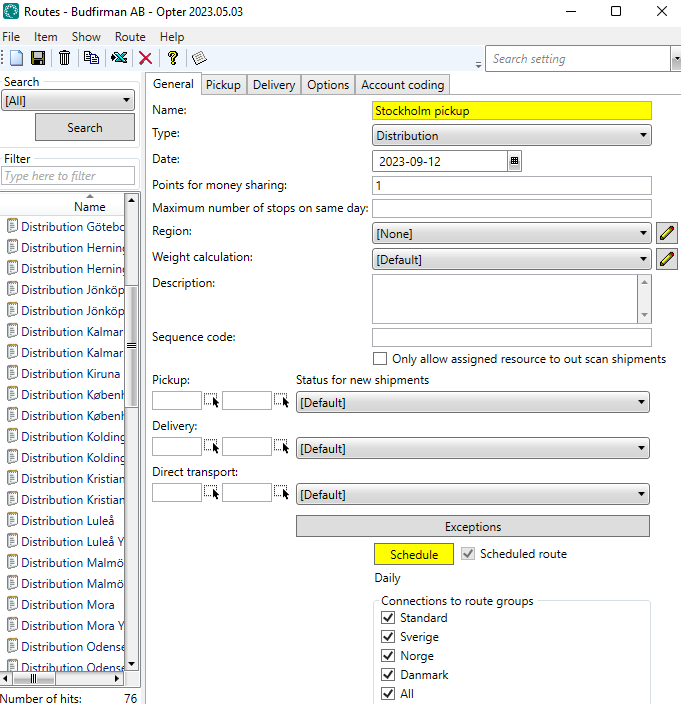This screenshot has height=704, width=681.
Task: Click the Copy route toolbar icon
Action: pos(91,58)
